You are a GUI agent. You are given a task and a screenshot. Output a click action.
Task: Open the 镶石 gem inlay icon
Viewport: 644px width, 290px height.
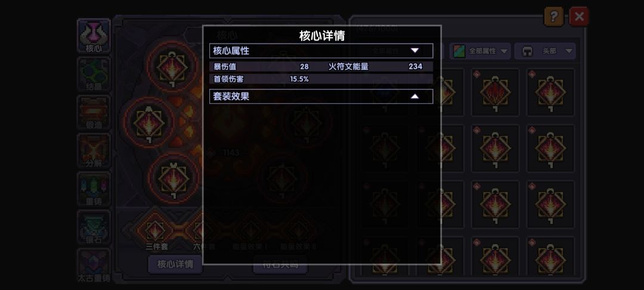coord(94,227)
